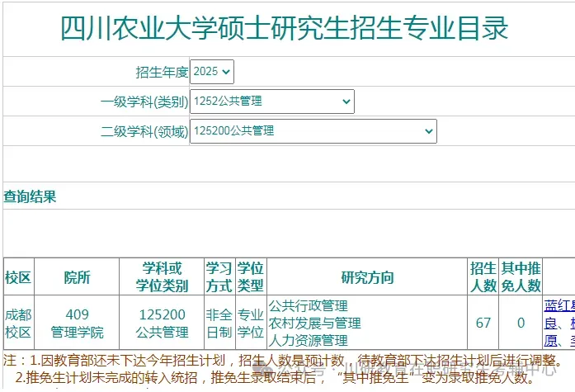Open the 蓝红星 advisor link
Image resolution: width=575 pixels, height=392 pixels.
(559, 305)
